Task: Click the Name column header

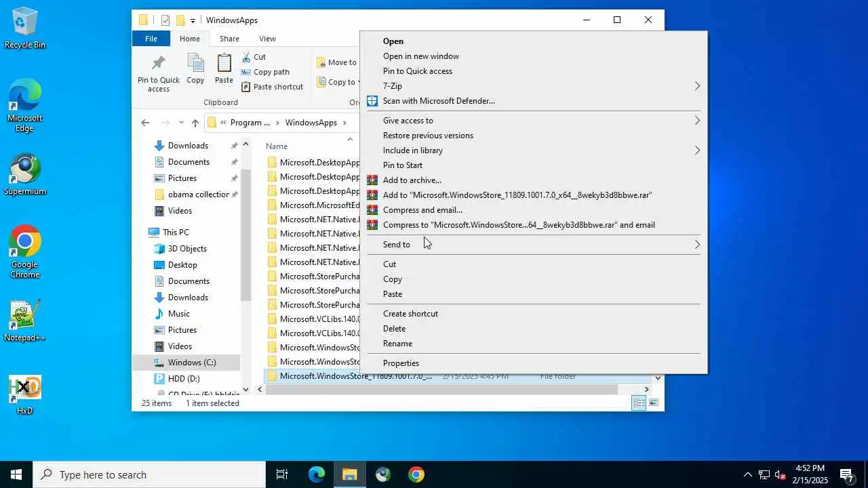Action: pos(277,146)
